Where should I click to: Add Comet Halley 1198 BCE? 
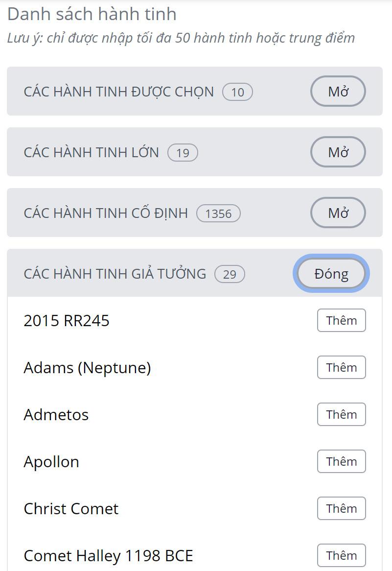[x=341, y=555]
